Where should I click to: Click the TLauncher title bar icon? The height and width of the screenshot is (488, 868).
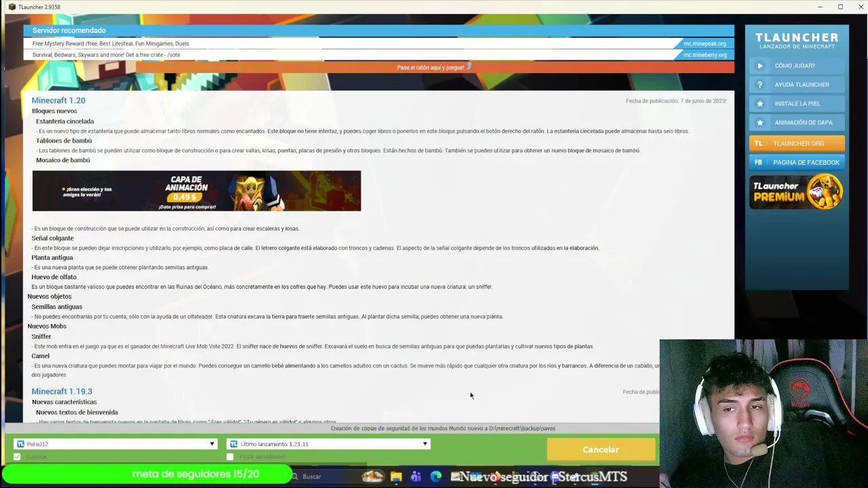coord(12,7)
